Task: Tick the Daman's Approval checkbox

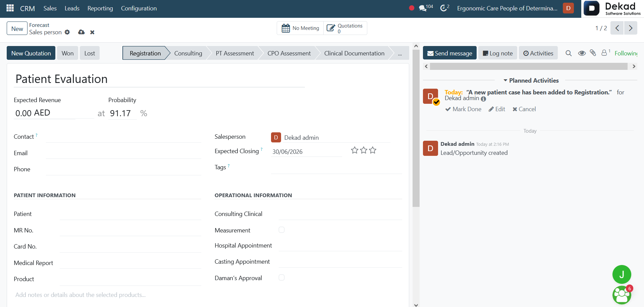Action: pyautogui.click(x=282, y=277)
